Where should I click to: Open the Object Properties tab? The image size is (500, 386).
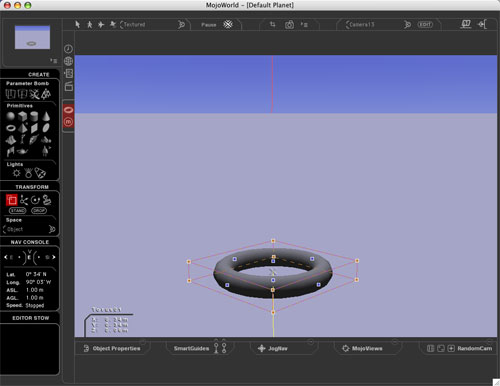pyautogui.click(x=112, y=348)
